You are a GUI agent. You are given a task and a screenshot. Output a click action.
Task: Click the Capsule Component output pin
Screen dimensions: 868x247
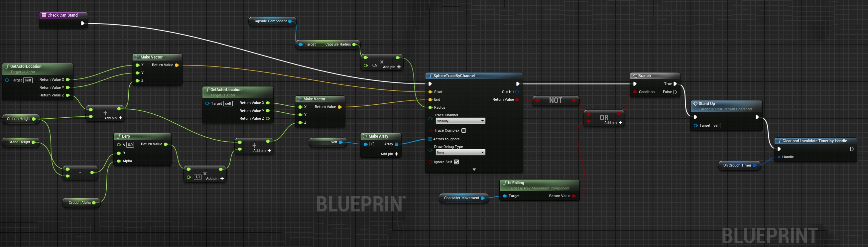pyautogui.click(x=290, y=21)
